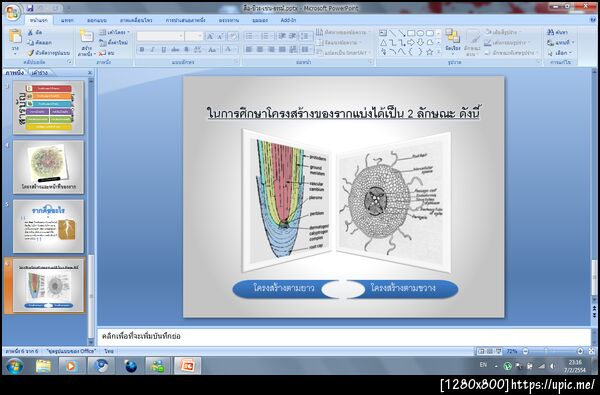
Task: Open the font name combo box
Action: click(x=160, y=36)
